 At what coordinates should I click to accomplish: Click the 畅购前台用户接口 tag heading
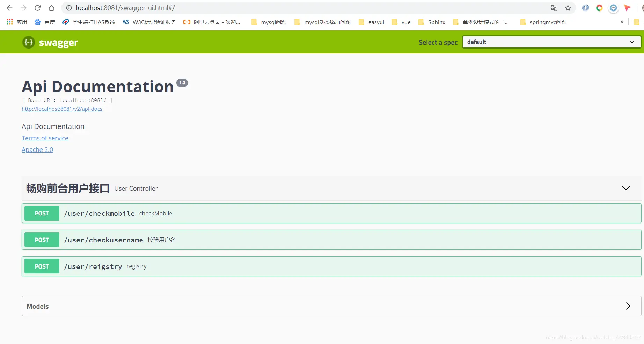[x=68, y=189]
